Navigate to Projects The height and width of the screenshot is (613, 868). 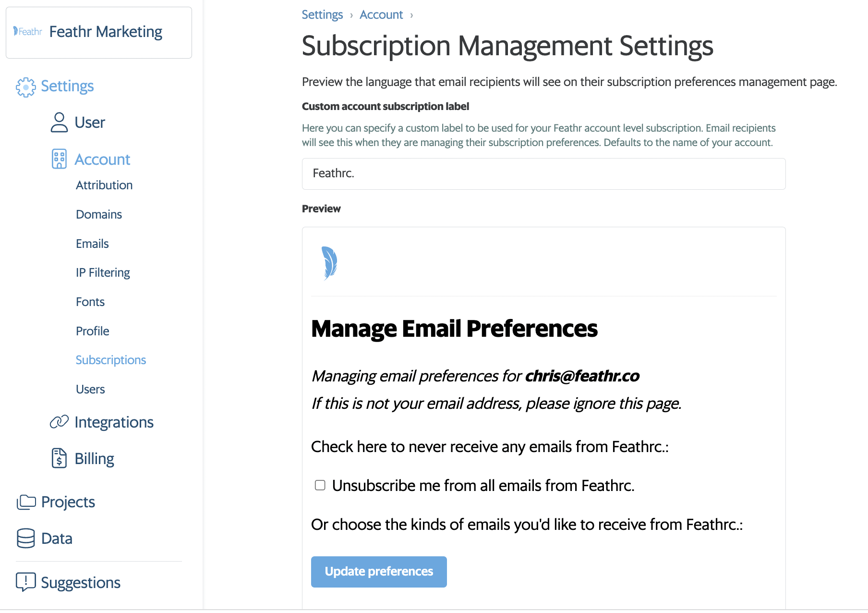68,502
